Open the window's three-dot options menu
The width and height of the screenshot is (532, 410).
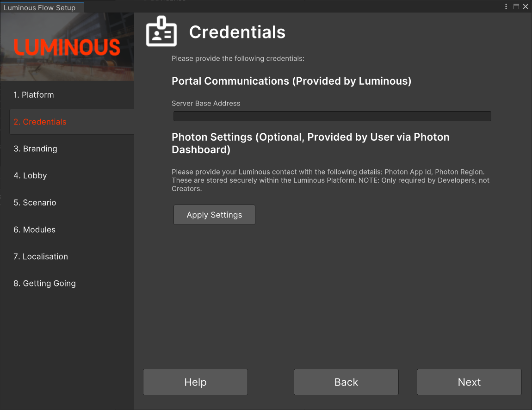[507, 6]
